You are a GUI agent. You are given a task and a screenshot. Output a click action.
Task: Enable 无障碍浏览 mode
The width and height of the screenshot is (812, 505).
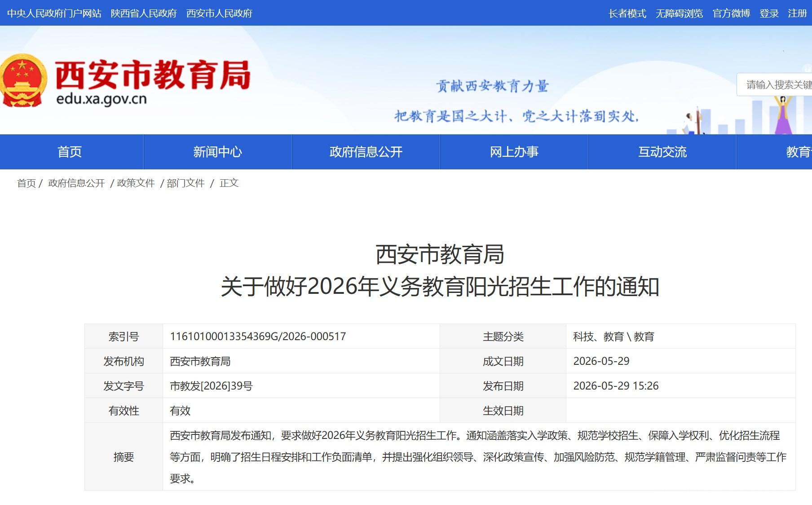680,13
